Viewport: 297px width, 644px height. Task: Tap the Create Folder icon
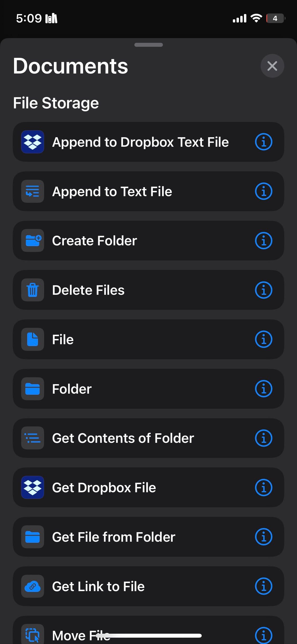click(32, 241)
